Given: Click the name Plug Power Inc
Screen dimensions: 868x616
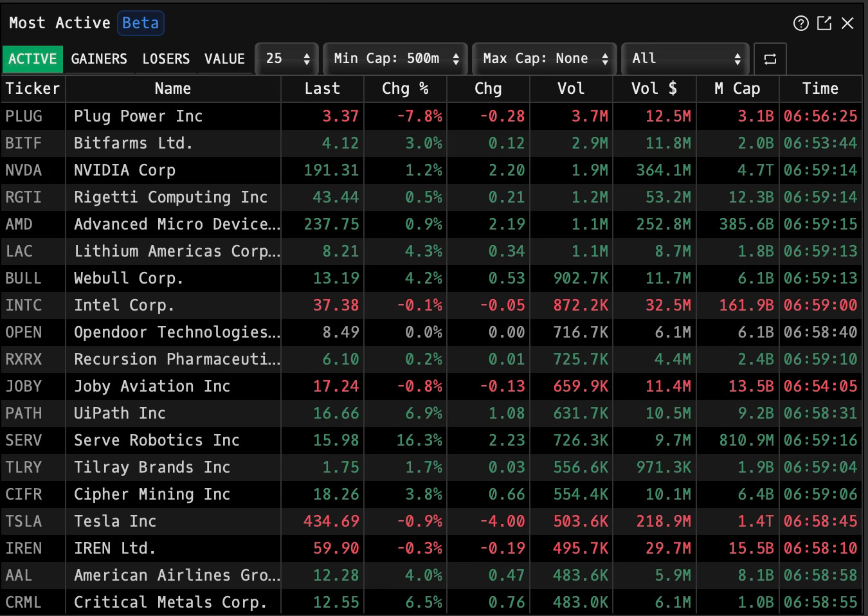Looking at the screenshot, I should click(138, 116).
